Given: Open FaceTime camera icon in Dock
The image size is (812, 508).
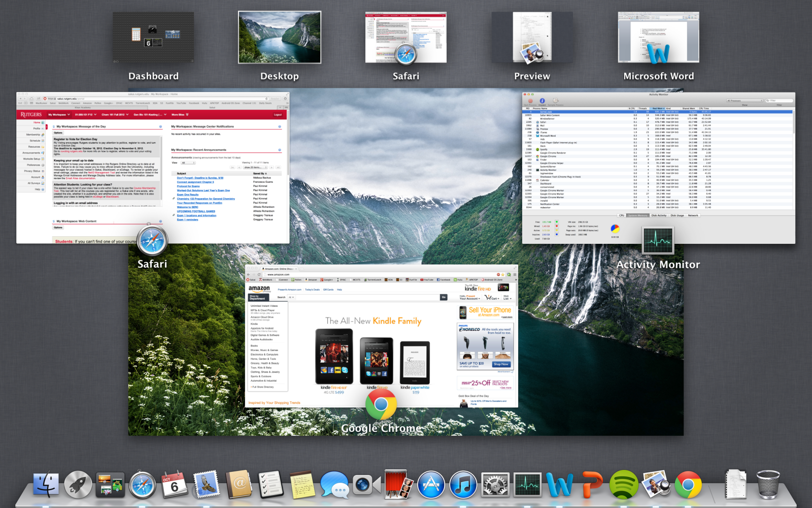Looking at the screenshot, I should (x=366, y=485).
